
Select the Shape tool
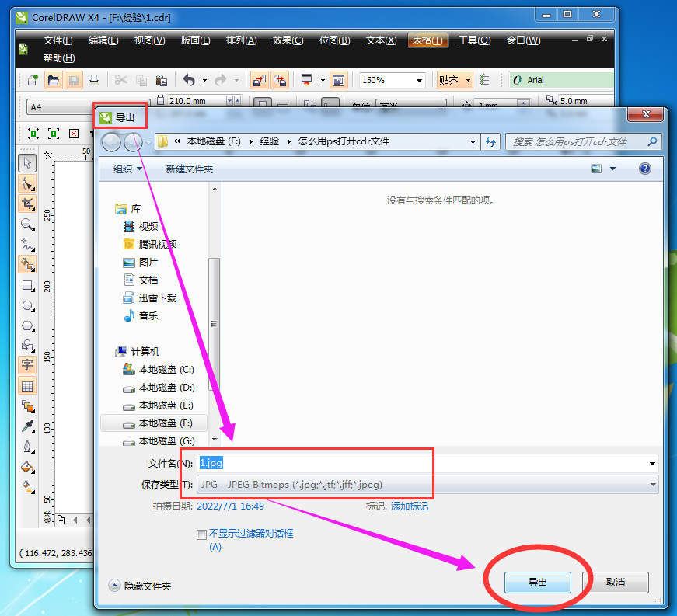tap(27, 184)
